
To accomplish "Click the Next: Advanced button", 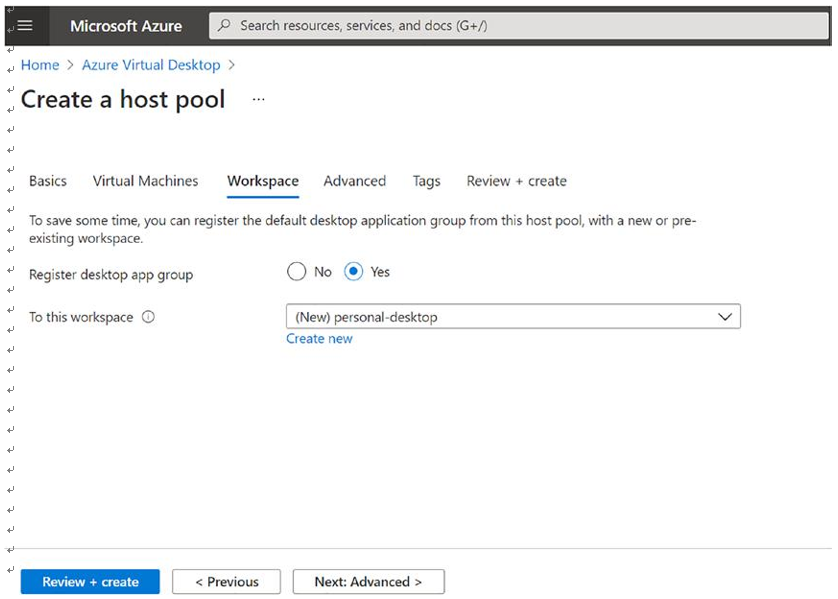I will point(369,581).
